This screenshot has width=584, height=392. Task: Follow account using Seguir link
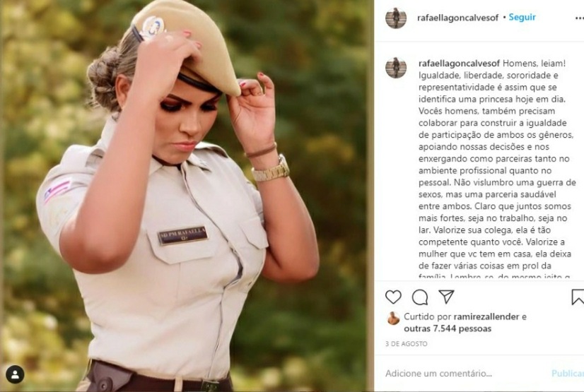(x=522, y=17)
